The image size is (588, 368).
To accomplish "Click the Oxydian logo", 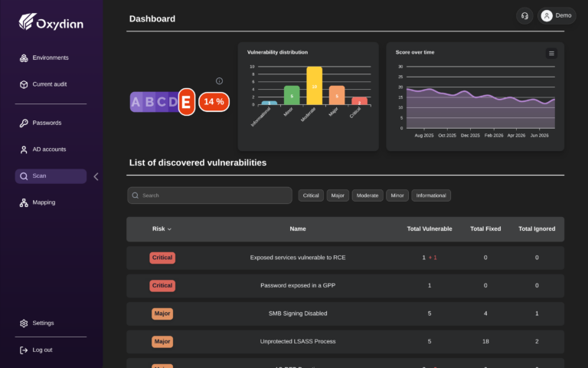I will [x=51, y=21].
